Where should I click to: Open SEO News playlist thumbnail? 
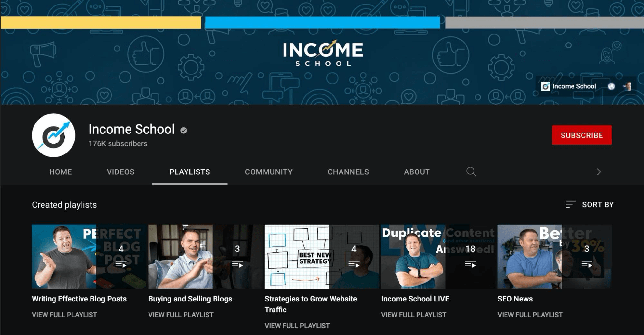[x=554, y=257]
